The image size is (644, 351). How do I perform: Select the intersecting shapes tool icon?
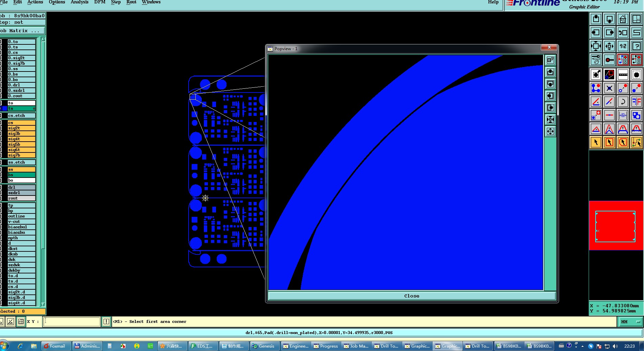click(637, 115)
